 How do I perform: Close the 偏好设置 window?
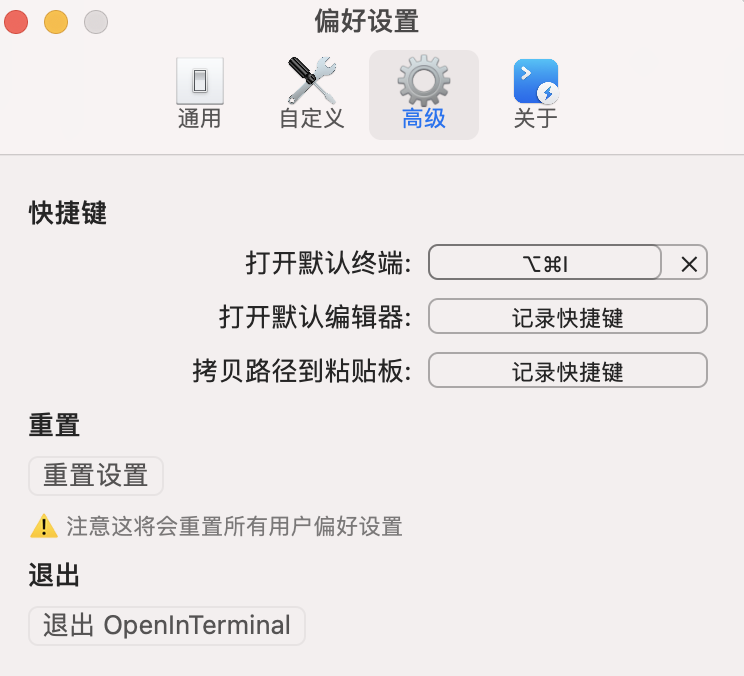point(17,21)
